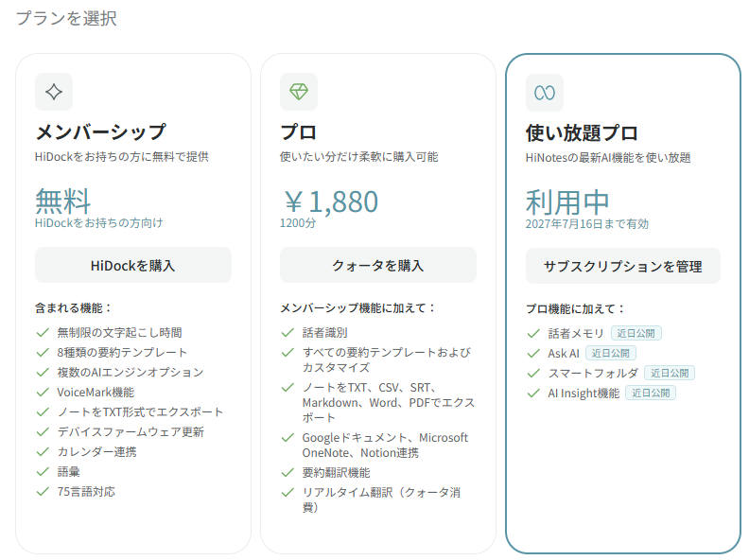
Task: Click the checkmark beside Ask AI
Action: coord(533,354)
